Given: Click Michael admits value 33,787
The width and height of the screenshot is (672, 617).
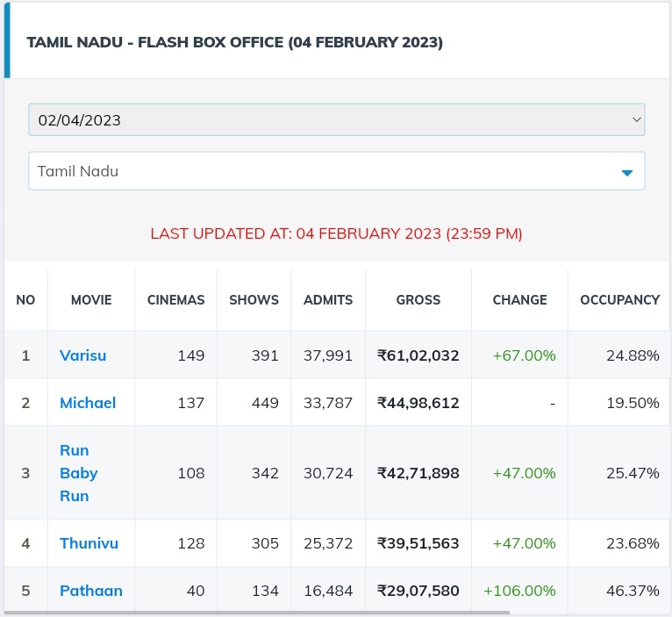Looking at the screenshot, I should coord(328,403).
